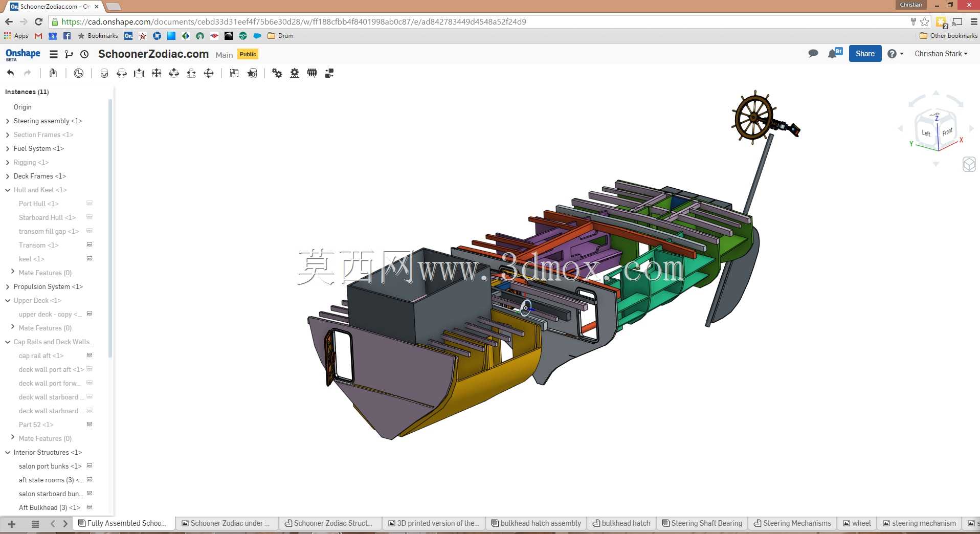Click the Instances list vertical scrollbar
Image resolution: width=980 pixels, height=534 pixels.
coord(110,228)
